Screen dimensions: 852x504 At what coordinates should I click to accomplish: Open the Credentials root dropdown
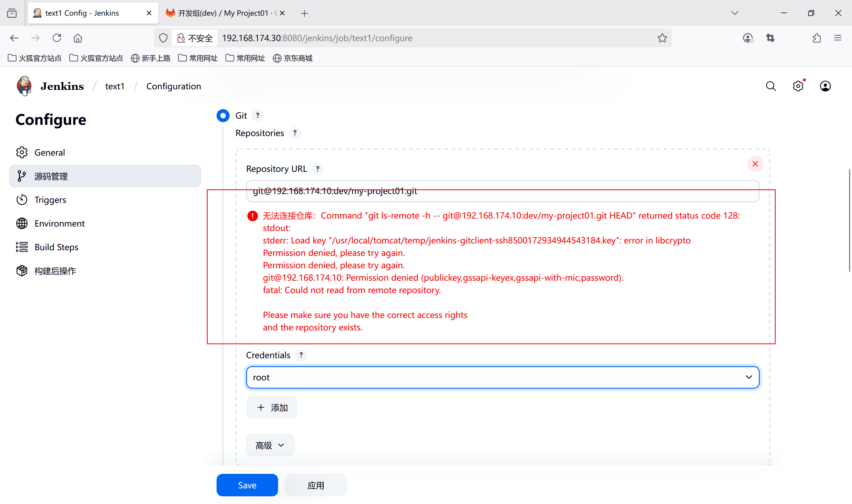(503, 377)
